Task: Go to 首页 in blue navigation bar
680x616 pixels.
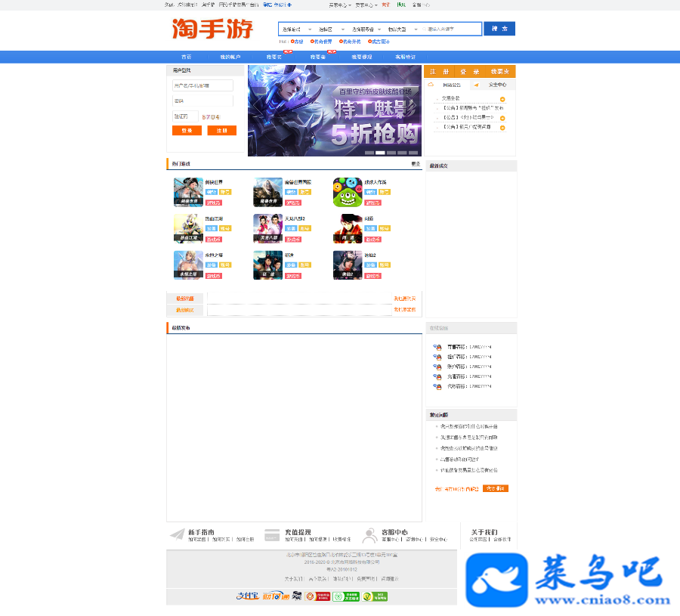Action: pyautogui.click(x=187, y=57)
